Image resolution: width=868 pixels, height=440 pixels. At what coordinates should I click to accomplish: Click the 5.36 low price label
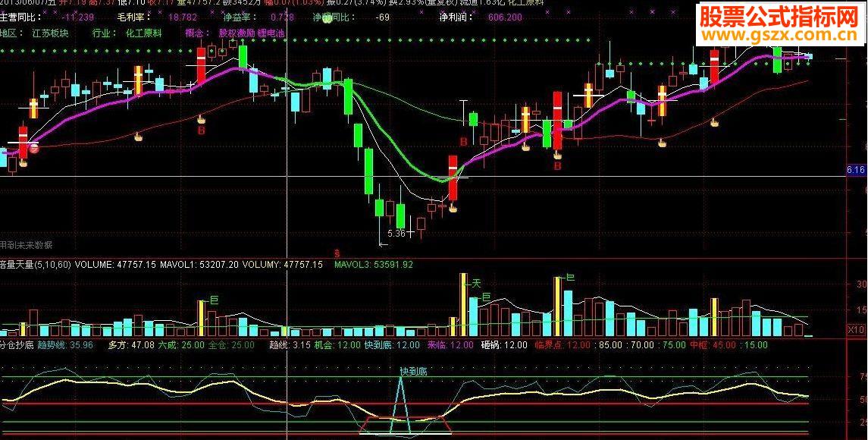tap(396, 234)
